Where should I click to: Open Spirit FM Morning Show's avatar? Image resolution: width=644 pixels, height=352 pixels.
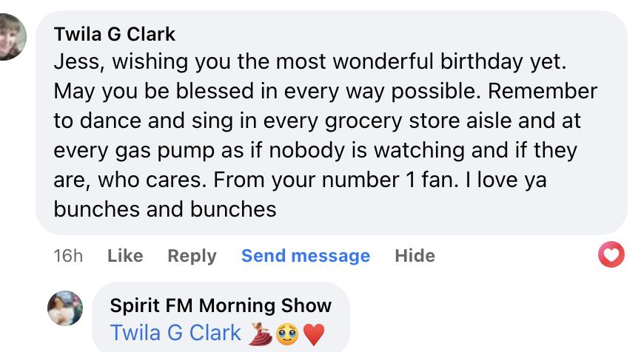coord(65,308)
